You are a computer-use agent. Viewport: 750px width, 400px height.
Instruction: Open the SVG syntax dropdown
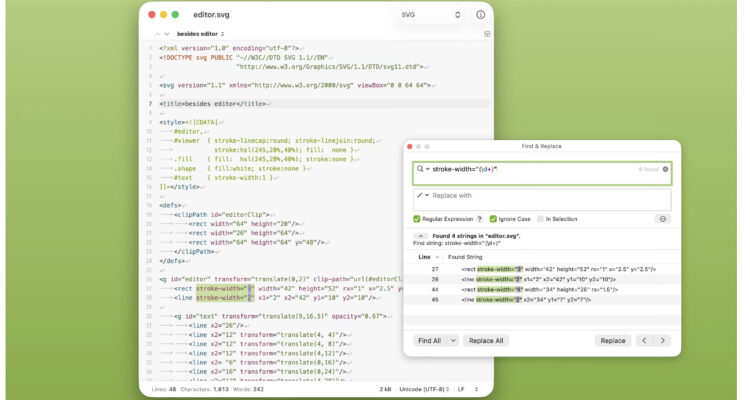[430, 15]
